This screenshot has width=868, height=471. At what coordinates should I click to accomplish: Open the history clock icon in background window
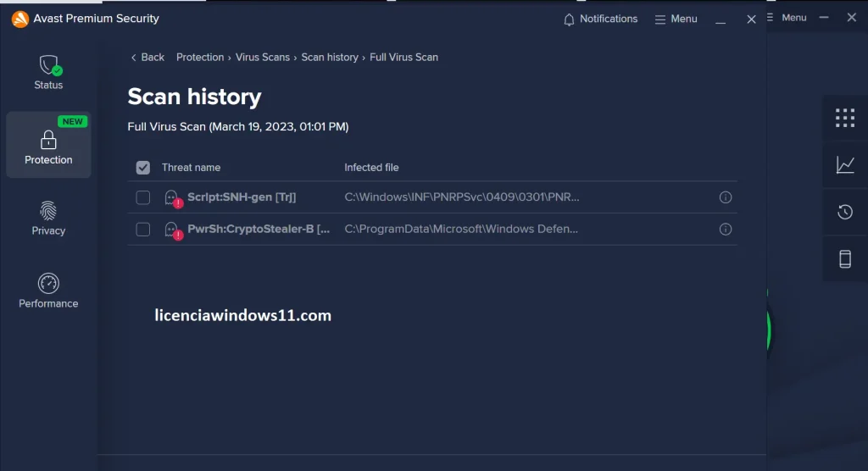point(845,212)
